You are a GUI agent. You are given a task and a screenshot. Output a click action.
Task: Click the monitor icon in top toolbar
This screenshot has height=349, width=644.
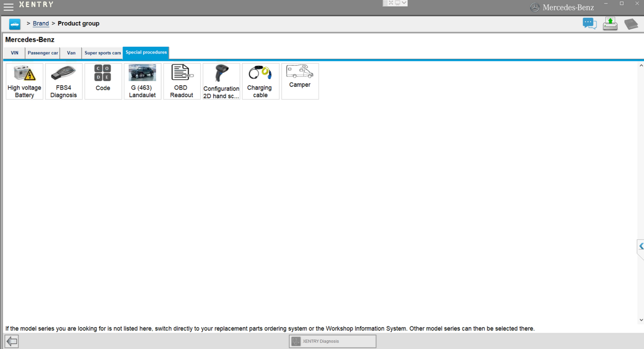click(x=398, y=3)
